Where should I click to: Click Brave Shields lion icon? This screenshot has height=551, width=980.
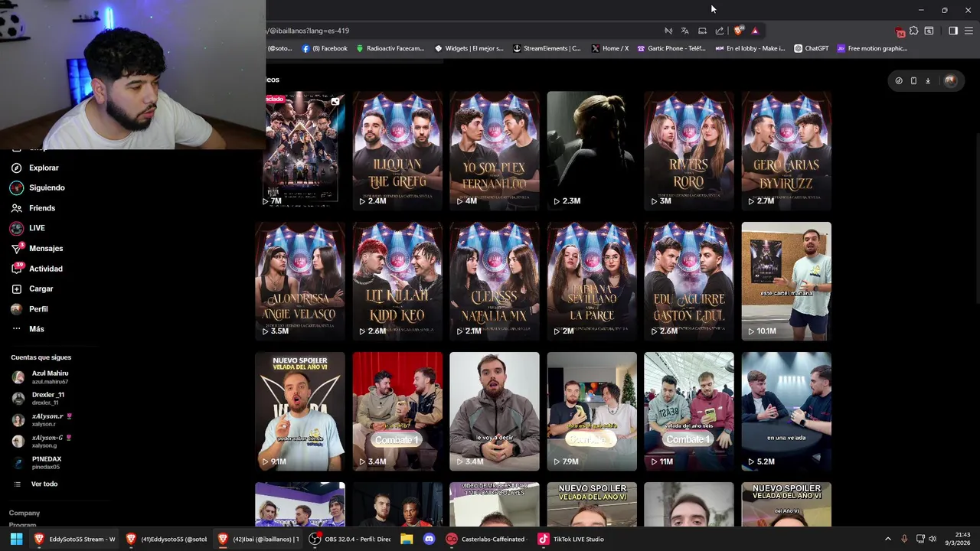tap(738, 31)
